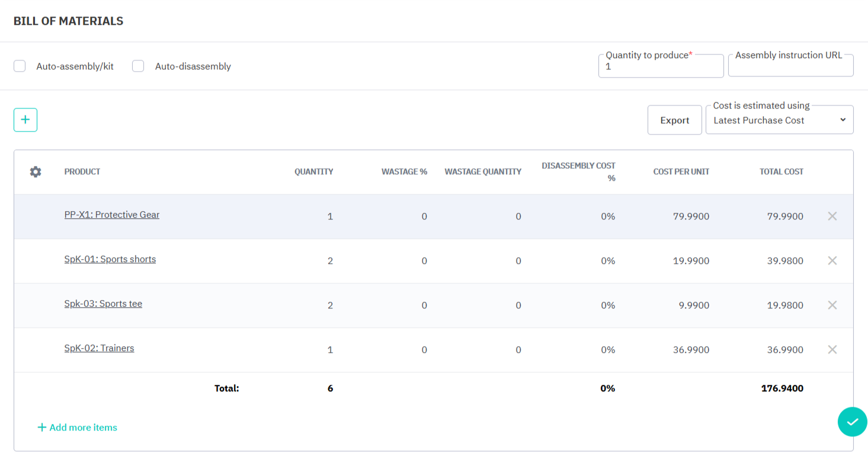Click total cost 39.9800 cell
Image resolution: width=868 pixels, height=462 pixels.
pos(785,262)
